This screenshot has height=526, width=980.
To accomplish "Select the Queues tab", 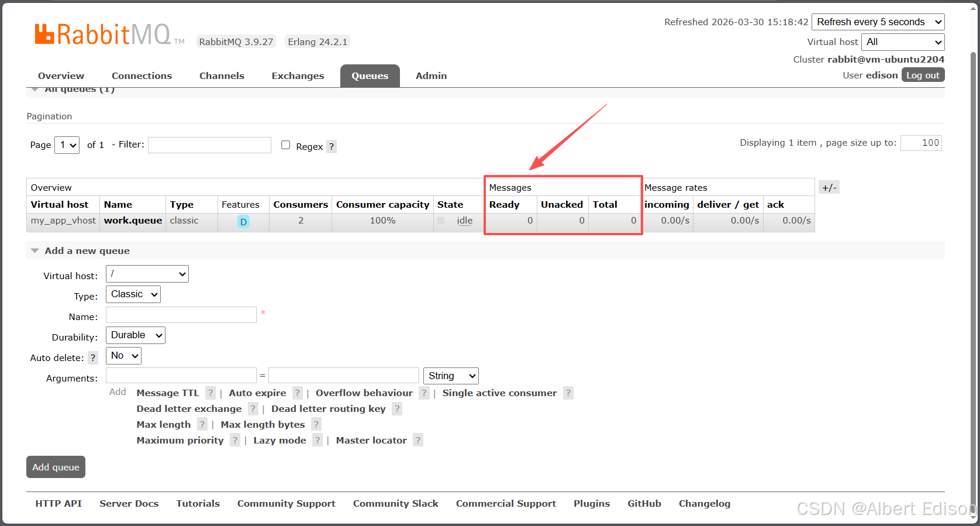I will point(370,76).
